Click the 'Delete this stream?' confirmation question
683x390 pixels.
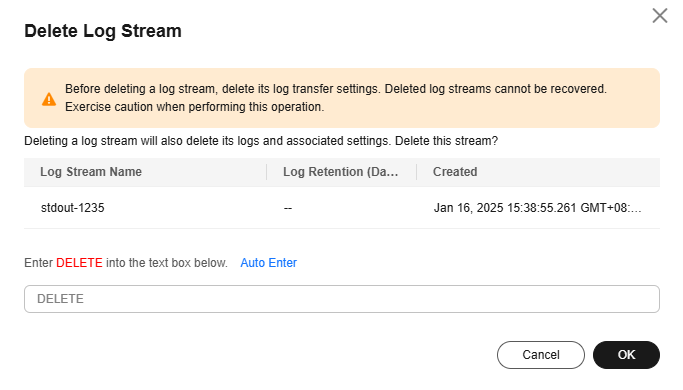click(446, 141)
